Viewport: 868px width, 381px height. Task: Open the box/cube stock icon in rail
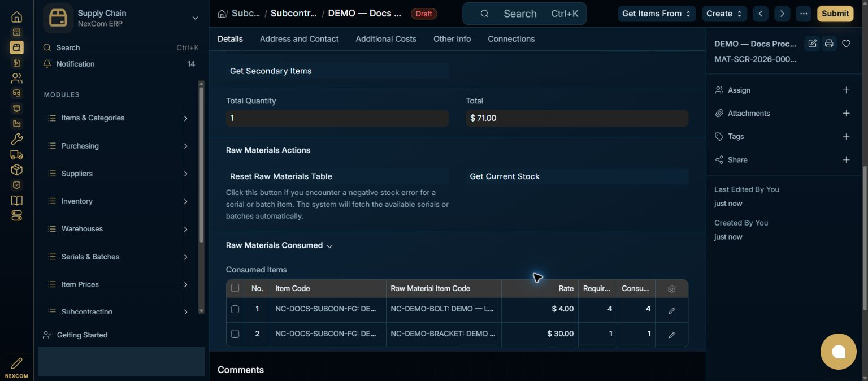(16, 170)
